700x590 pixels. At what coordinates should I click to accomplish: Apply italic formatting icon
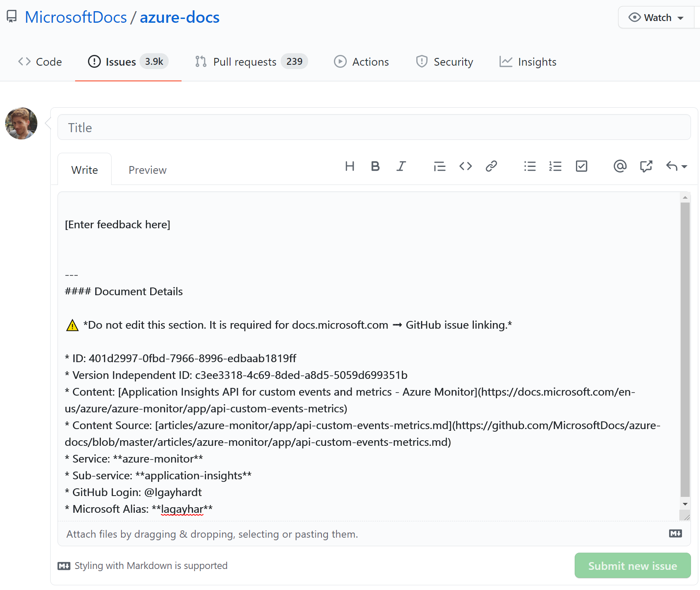tap(401, 166)
